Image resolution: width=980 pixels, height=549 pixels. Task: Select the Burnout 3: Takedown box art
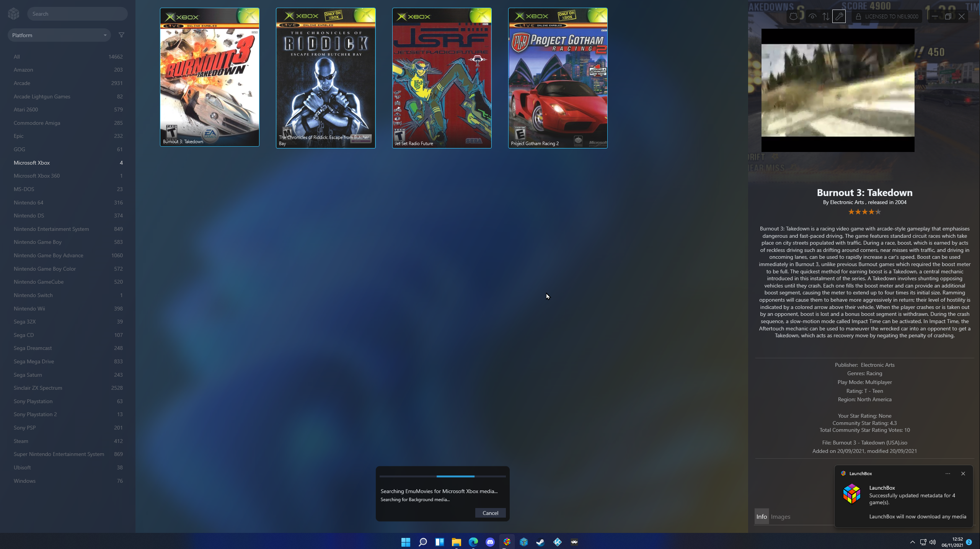click(210, 77)
